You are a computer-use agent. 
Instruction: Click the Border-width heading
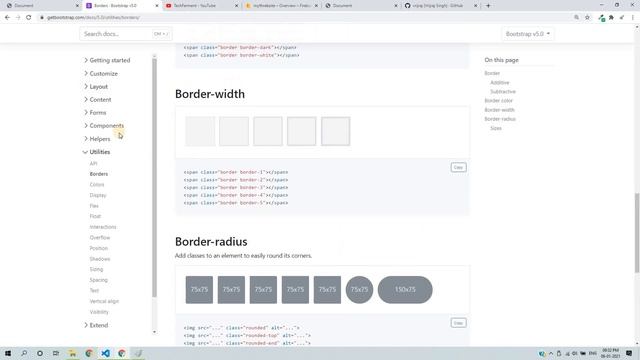coord(210,94)
